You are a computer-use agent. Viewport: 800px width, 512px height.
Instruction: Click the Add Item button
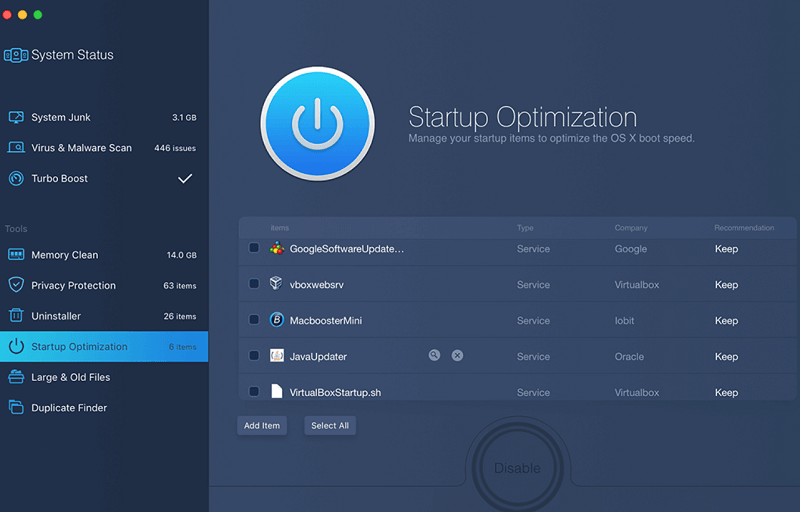coord(262,425)
